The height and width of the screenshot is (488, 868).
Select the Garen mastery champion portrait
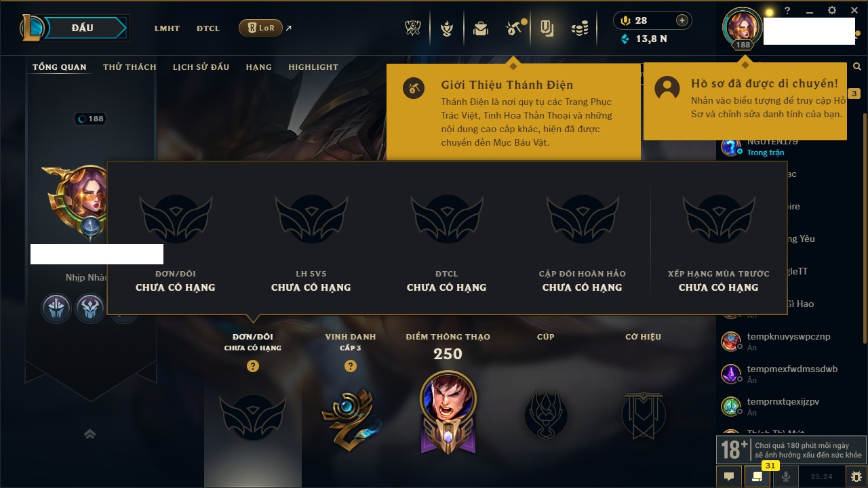[448, 396]
